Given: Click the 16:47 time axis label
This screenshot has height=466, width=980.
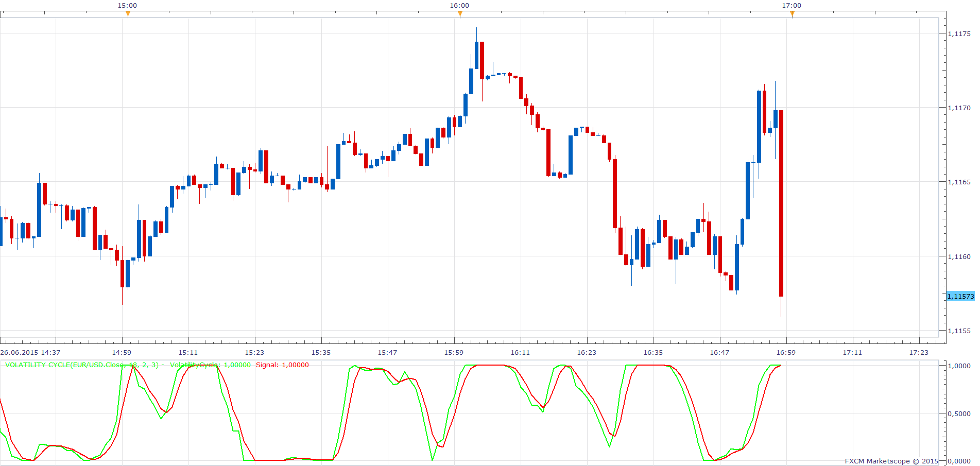Looking at the screenshot, I should tap(719, 353).
